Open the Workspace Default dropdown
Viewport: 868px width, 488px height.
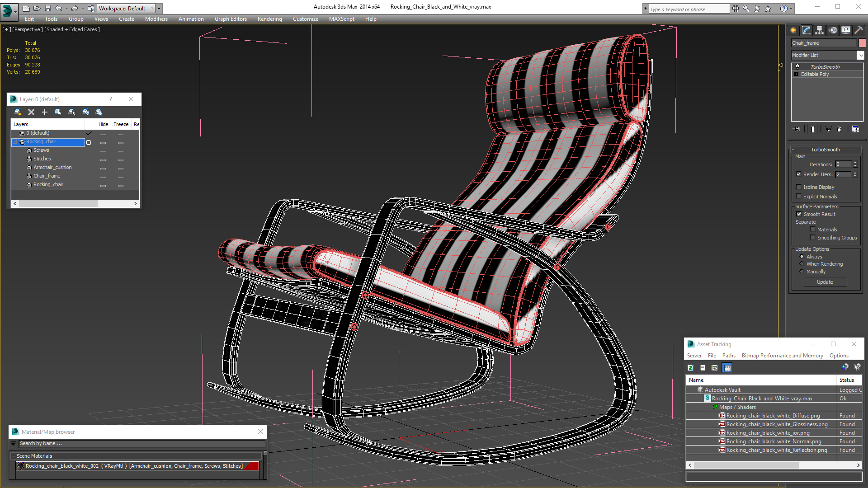(x=152, y=8)
